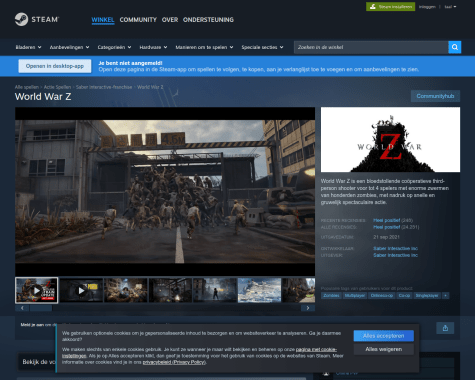
Task: Select the snowy landscape screenshot thumbnail
Action: (x=259, y=290)
